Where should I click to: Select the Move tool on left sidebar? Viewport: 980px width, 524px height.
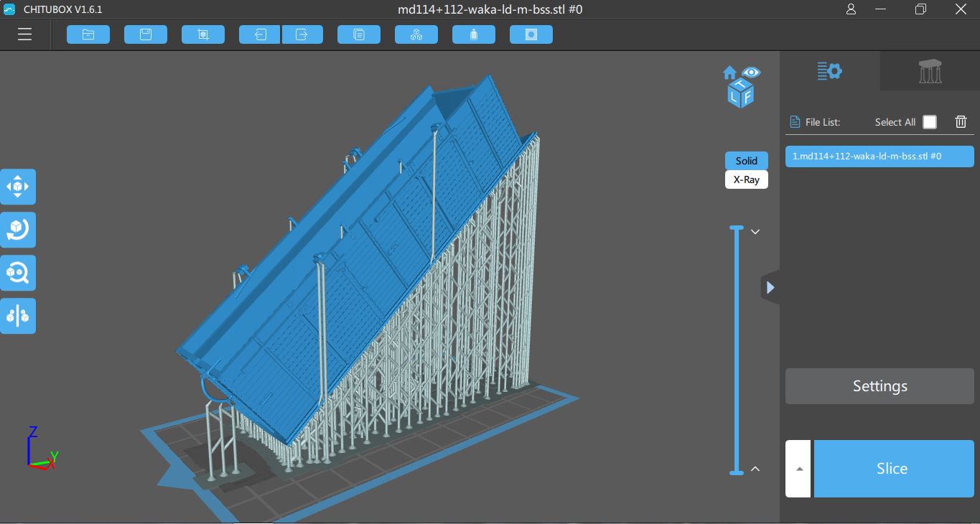(18, 187)
